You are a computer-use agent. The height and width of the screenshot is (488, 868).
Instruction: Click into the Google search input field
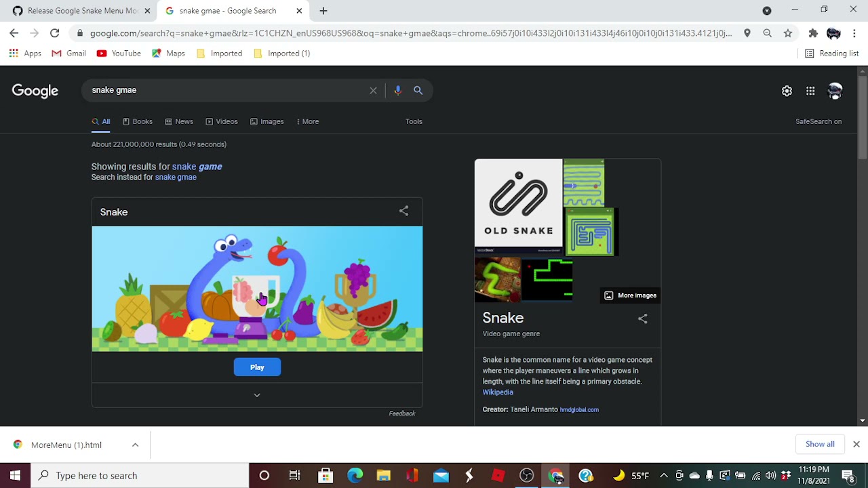(x=227, y=90)
